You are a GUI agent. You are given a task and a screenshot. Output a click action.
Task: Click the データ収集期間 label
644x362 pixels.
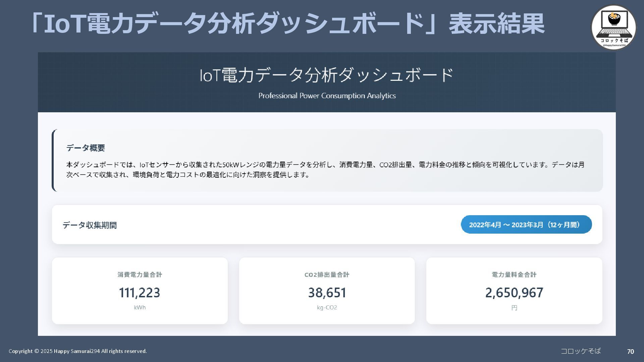(x=90, y=225)
